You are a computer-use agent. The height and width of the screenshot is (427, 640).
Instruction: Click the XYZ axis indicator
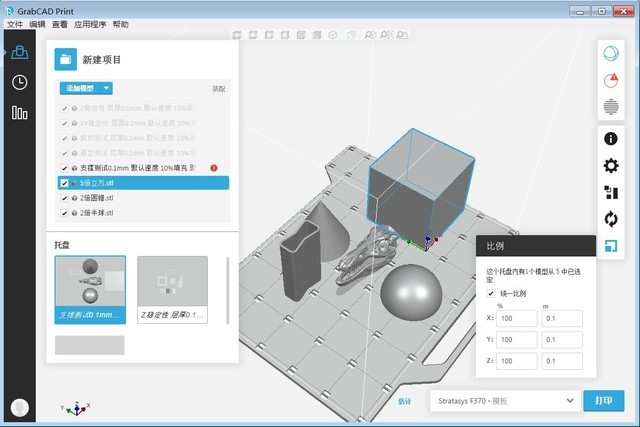[x=76, y=408]
